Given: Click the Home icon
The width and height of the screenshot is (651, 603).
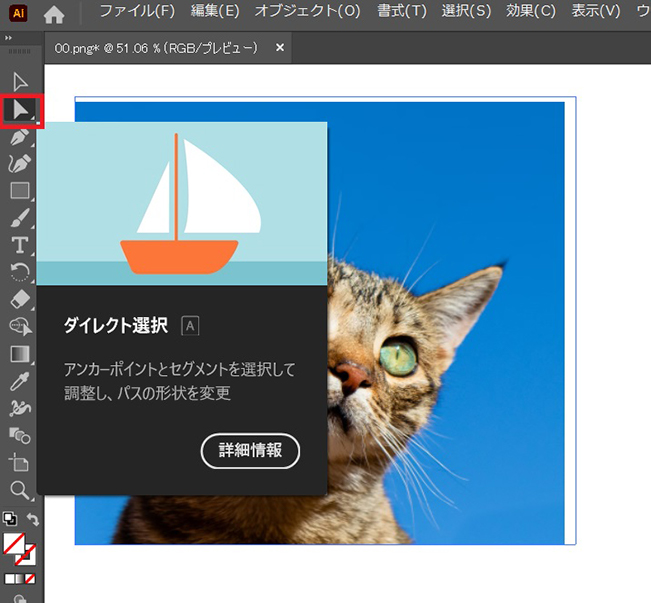Looking at the screenshot, I should tap(54, 15).
